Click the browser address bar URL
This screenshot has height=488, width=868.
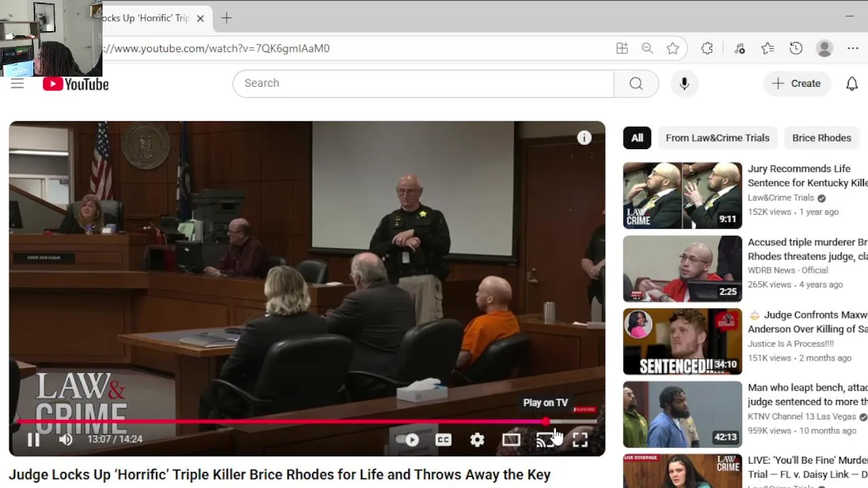[x=217, y=48]
